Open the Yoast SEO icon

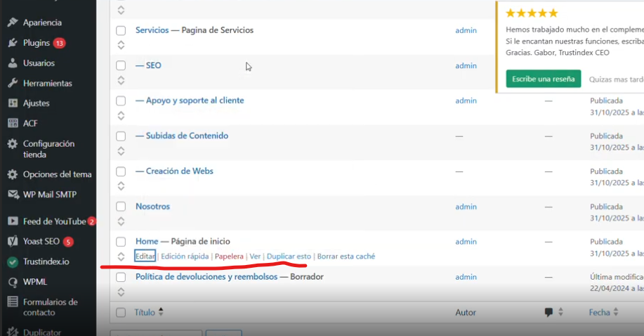(x=13, y=242)
